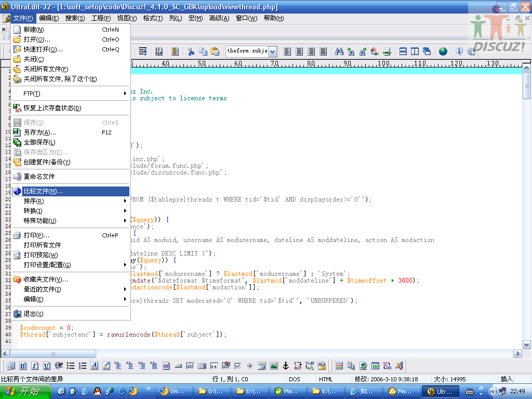Screen dimensions: 532x399
Task: Select 退出(X) menu item
Action: [x=71, y=313]
